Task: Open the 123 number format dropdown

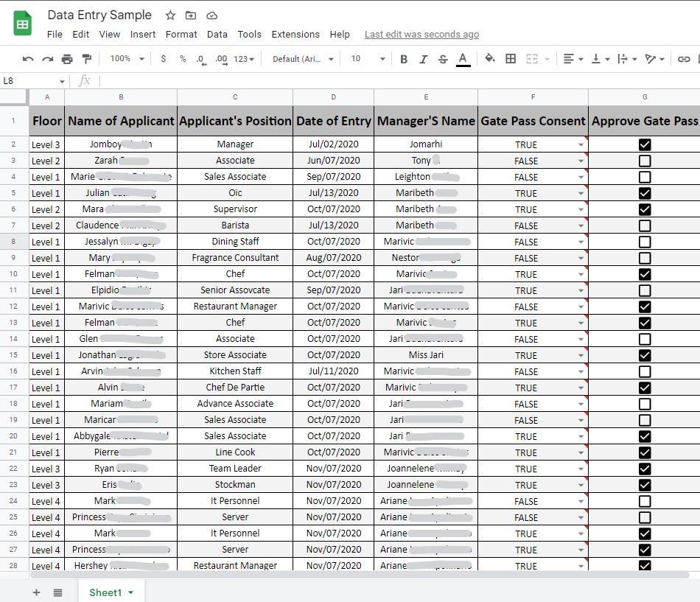Action: click(x=244, y=59)
